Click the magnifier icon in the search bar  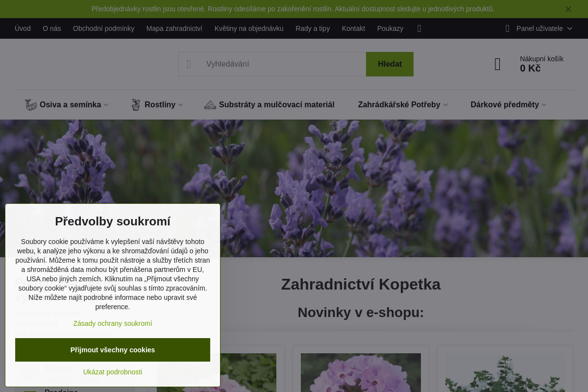(189, 64)
